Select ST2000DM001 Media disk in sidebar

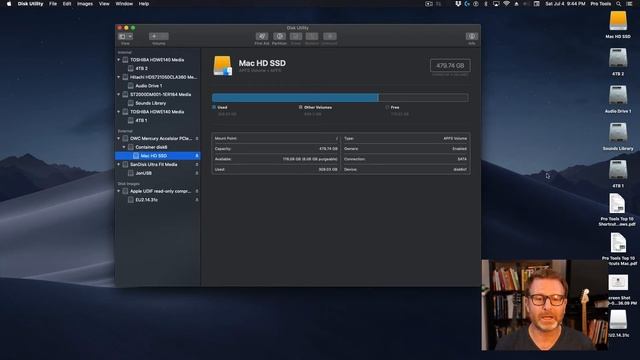[158, 95]
